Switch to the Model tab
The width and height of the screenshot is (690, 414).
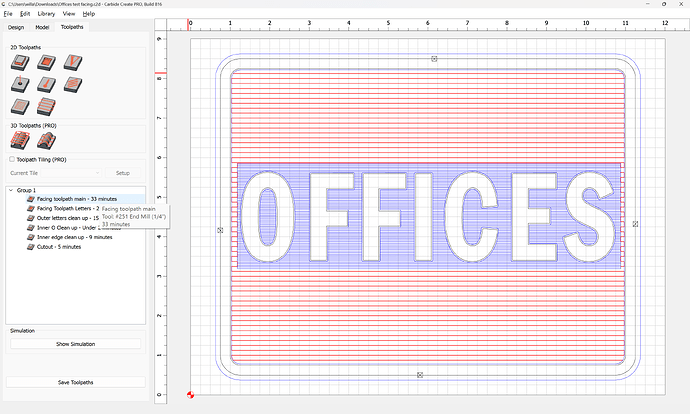click(x=42, y=27)
